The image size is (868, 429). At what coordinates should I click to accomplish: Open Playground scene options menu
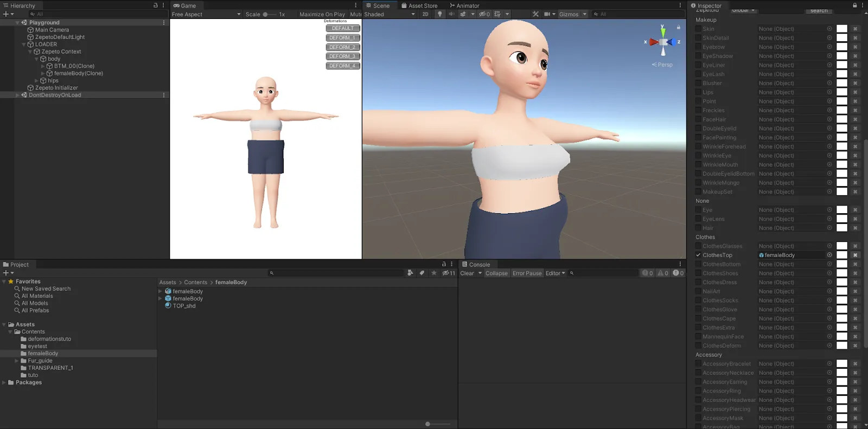point(163,23)
